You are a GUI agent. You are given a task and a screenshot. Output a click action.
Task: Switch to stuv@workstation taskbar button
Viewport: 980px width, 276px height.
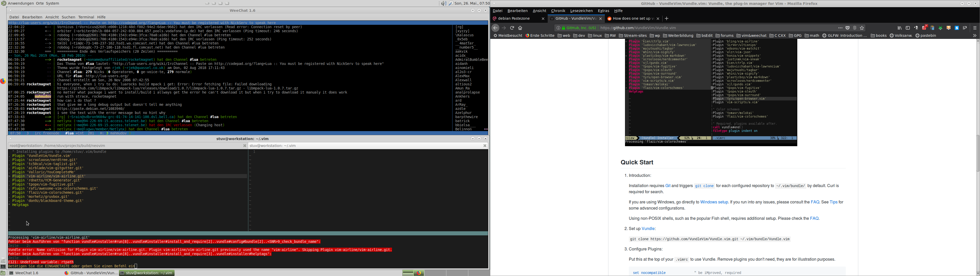pos(147,273)
